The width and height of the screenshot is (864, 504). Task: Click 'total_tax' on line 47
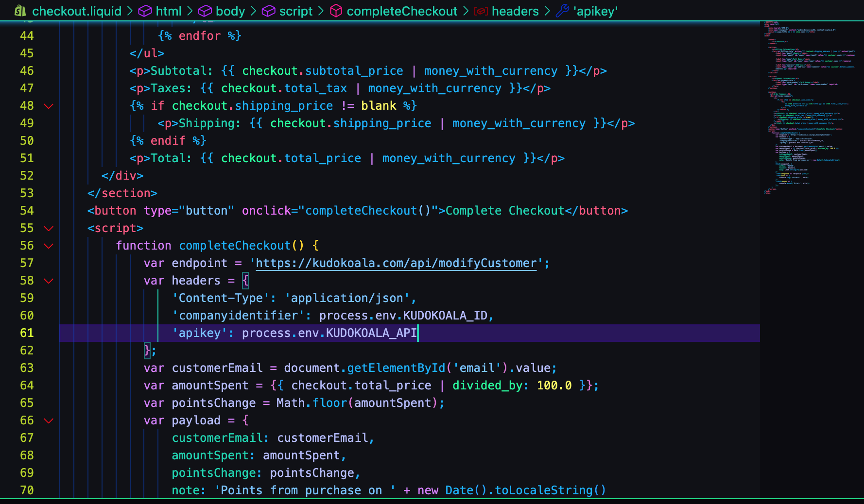[315, 88]
